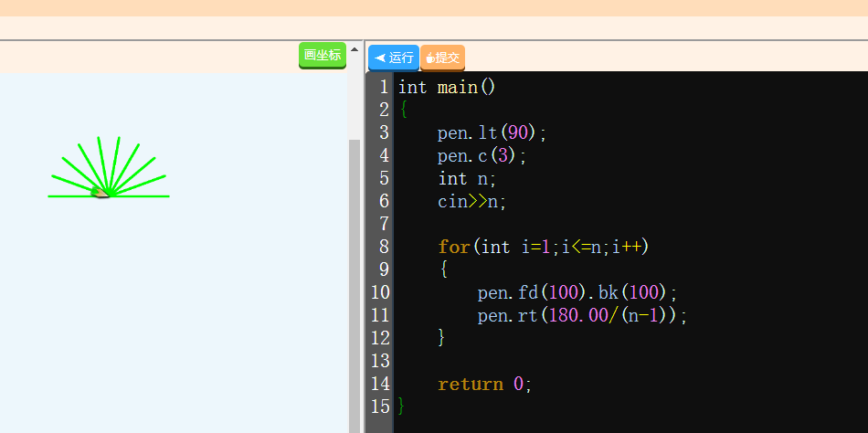Click line number 13 in the gutter

click(x=380, y=361)
